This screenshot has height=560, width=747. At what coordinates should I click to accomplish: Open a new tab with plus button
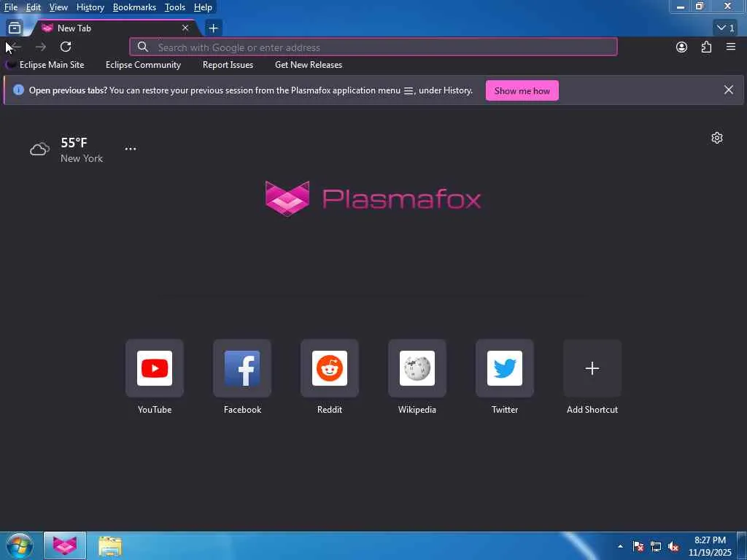[213, 28]
